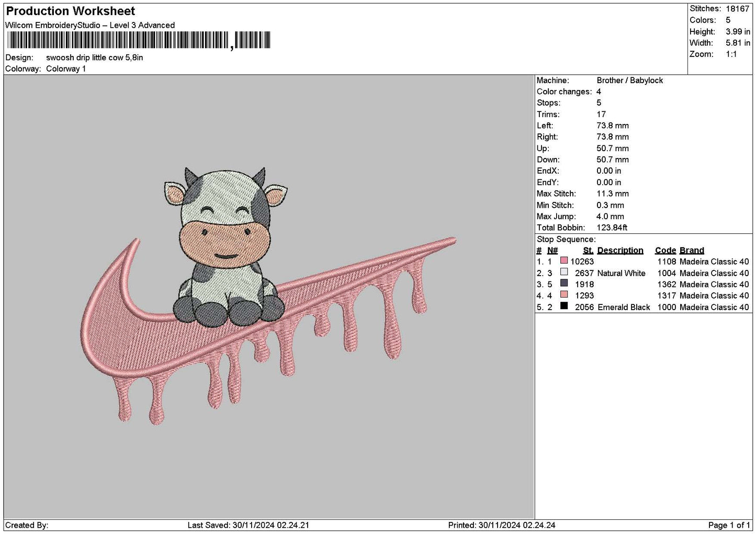Image resolution: width=756 pixels, height=534 pixels.
Task: Click the Width value 5.81 in
Action: click(x=738, y=43)
